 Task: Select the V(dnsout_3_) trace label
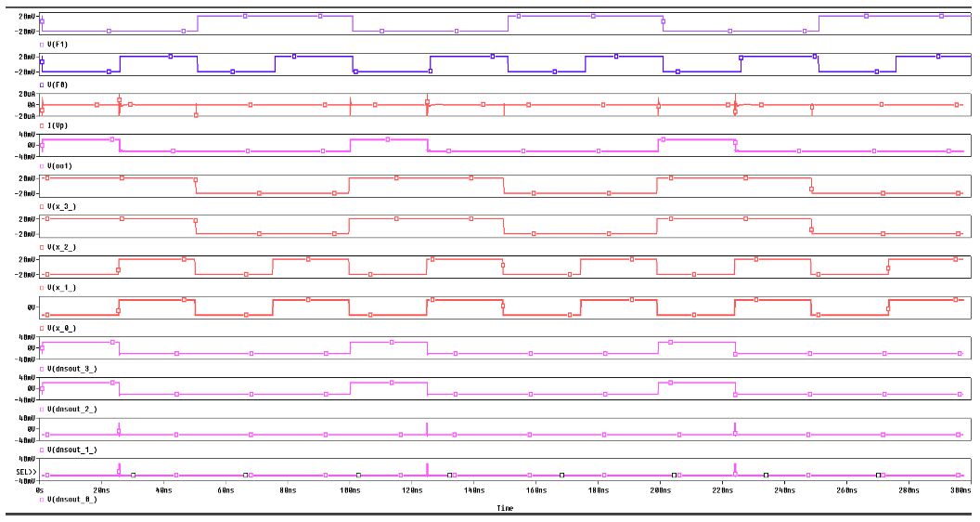pos(72,369)
